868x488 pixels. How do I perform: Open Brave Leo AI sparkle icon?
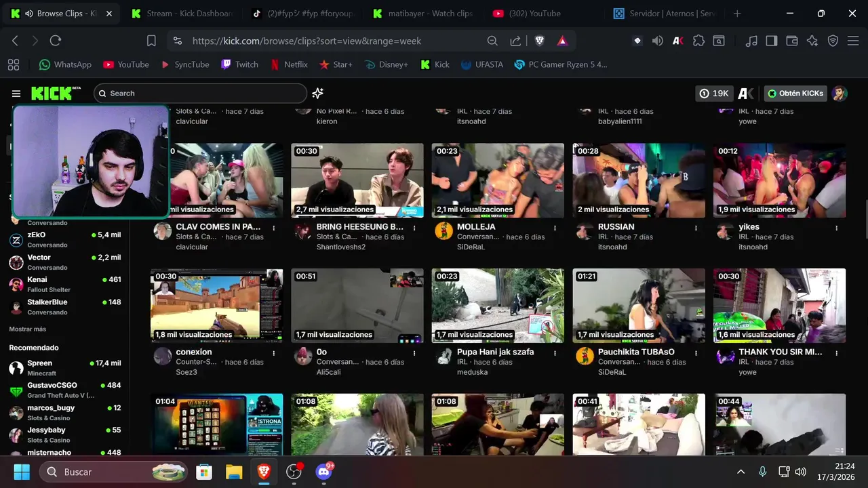pos(812,41)
